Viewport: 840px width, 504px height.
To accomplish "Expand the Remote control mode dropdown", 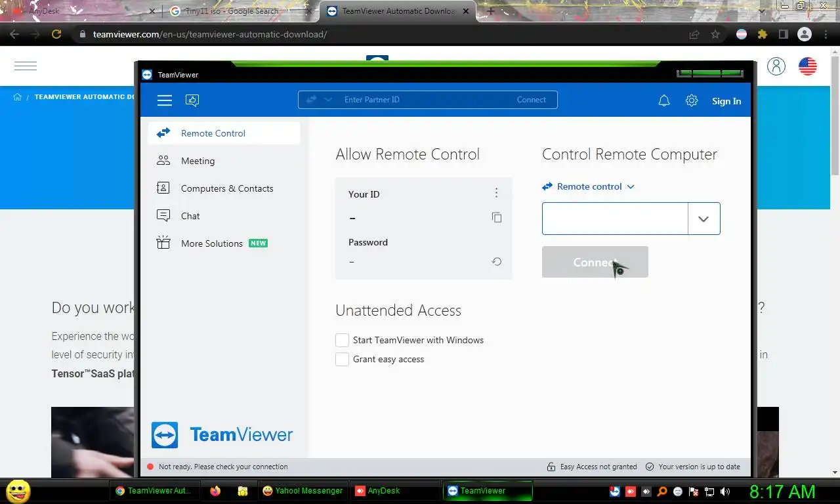I will (589, 186).
